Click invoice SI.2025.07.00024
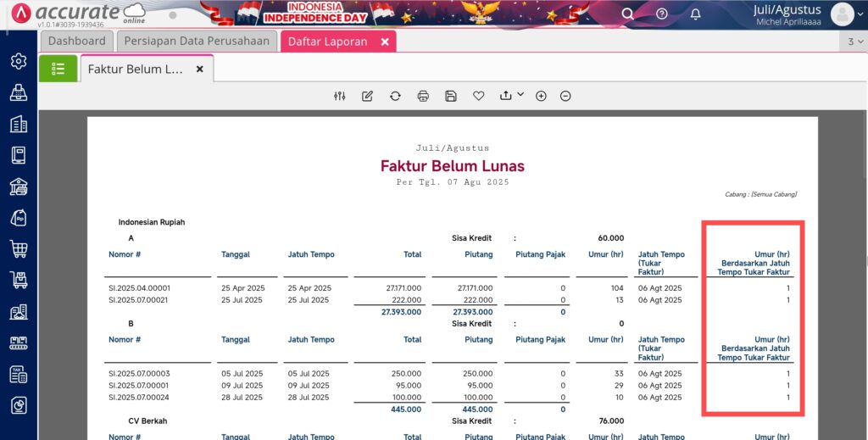868x440 pixels. point(139,398)
